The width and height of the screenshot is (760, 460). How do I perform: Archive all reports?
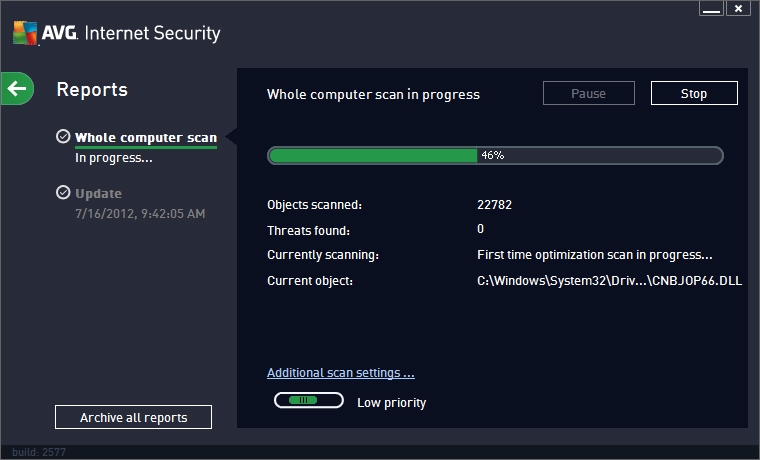pyautogui.click(x=133, y=417)
